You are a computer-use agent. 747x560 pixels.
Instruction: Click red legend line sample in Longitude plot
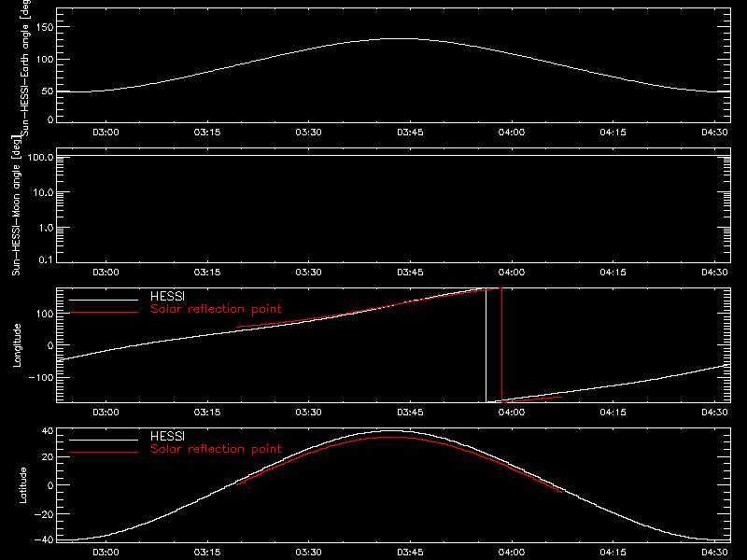(x=104, y=313)
